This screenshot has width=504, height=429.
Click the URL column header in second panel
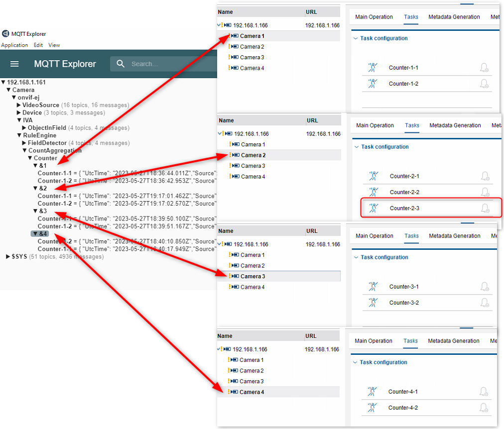click(323, 120)
